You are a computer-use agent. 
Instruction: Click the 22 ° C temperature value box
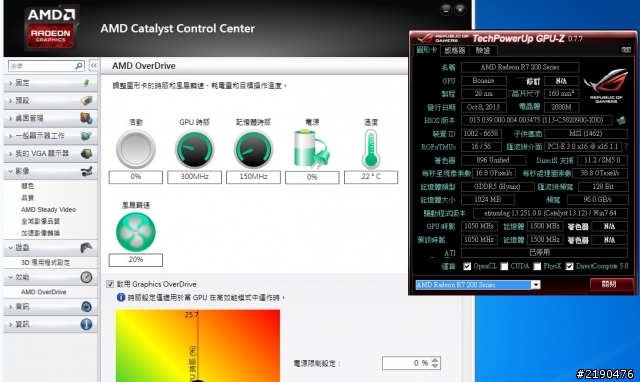click(x=371, y=177)
